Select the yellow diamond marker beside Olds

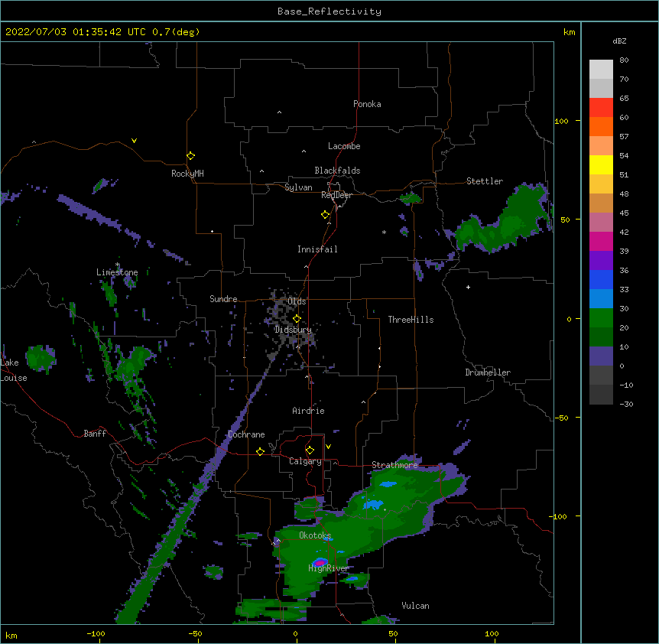pyautogui.click(x=297, y=319)
